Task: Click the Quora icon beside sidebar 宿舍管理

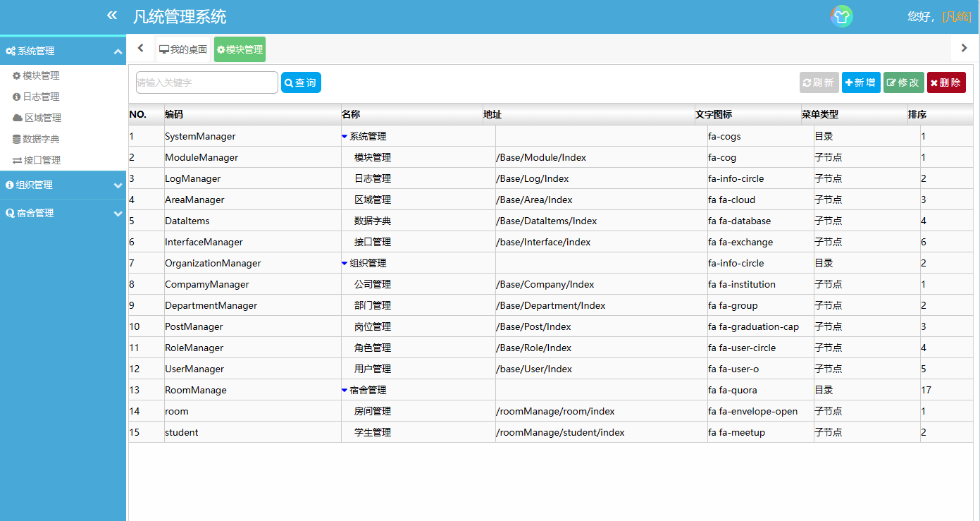Action: pos(10,213)
